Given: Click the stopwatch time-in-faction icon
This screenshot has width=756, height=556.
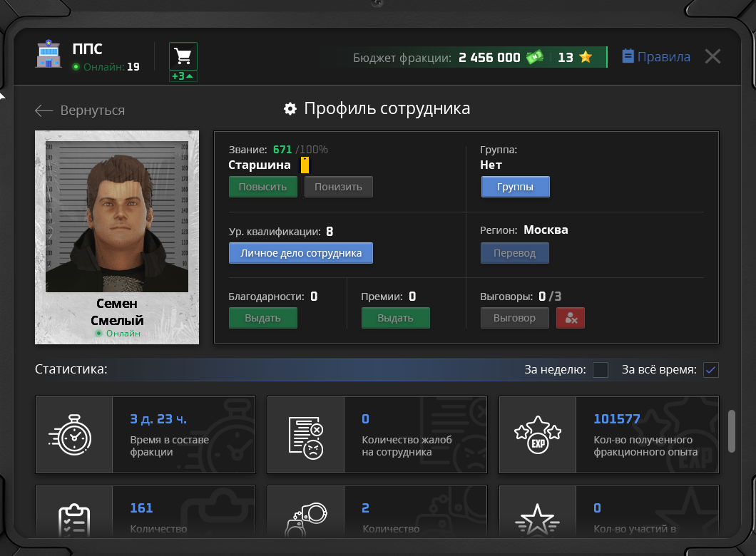Looking at the screenshot, I should click(x=74, y=435).
